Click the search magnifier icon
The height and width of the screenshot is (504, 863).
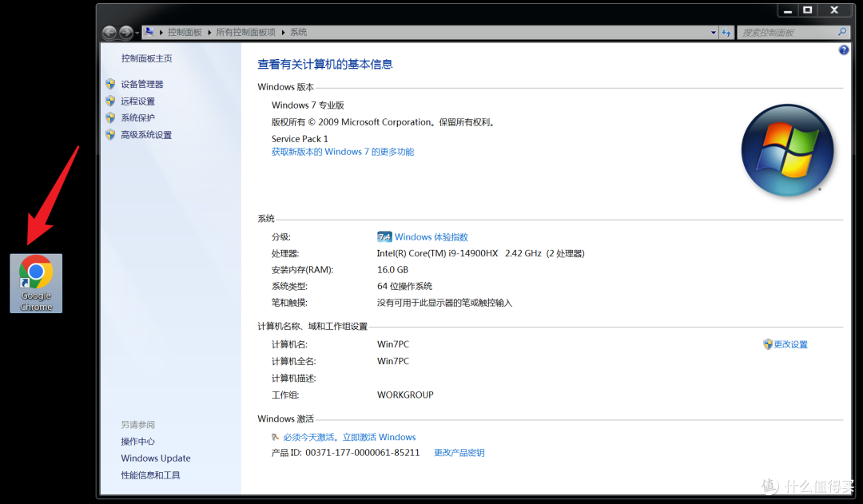coord(842,32)
